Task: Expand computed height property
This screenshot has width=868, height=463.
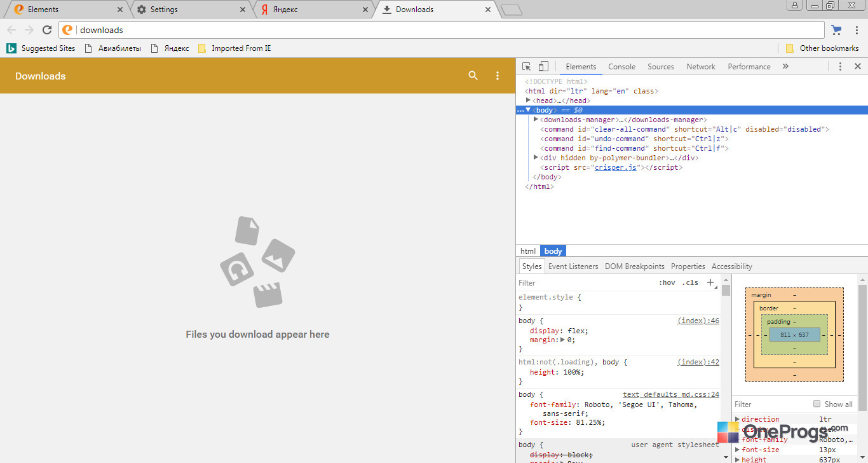Action: click(738, 459)
